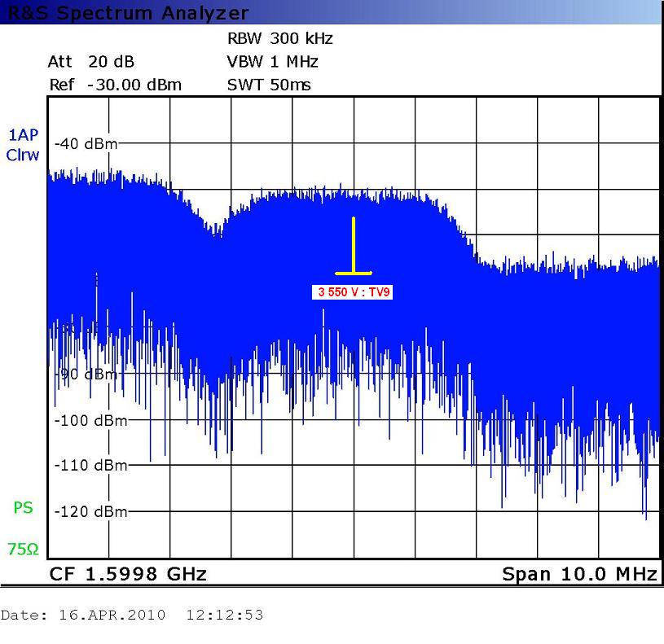Image resolution: width=664 pixels, height=644 pixels.
Task: Click the -100 dBm axis label
Action: point(90,420)
